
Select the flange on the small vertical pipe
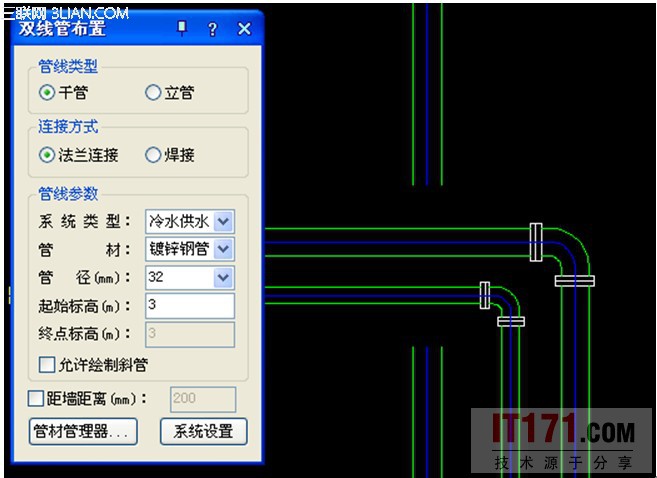[x=510, y=321]
